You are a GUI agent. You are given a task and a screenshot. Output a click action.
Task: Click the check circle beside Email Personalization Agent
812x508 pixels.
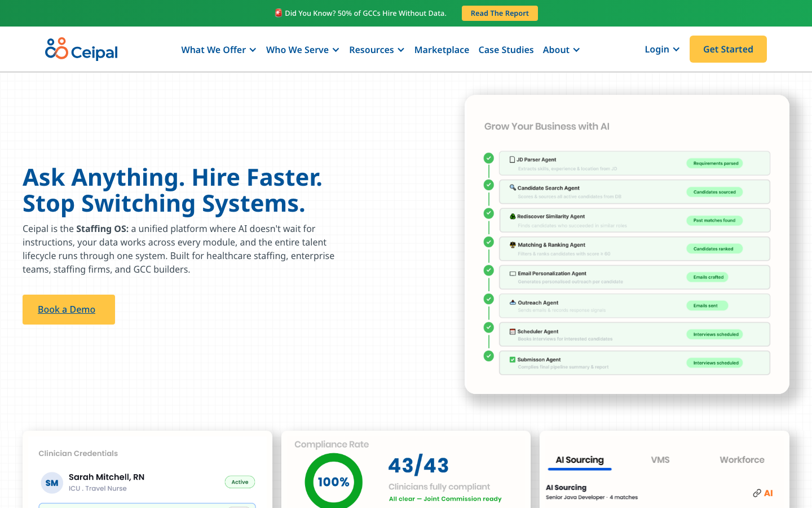click(489, 270)
